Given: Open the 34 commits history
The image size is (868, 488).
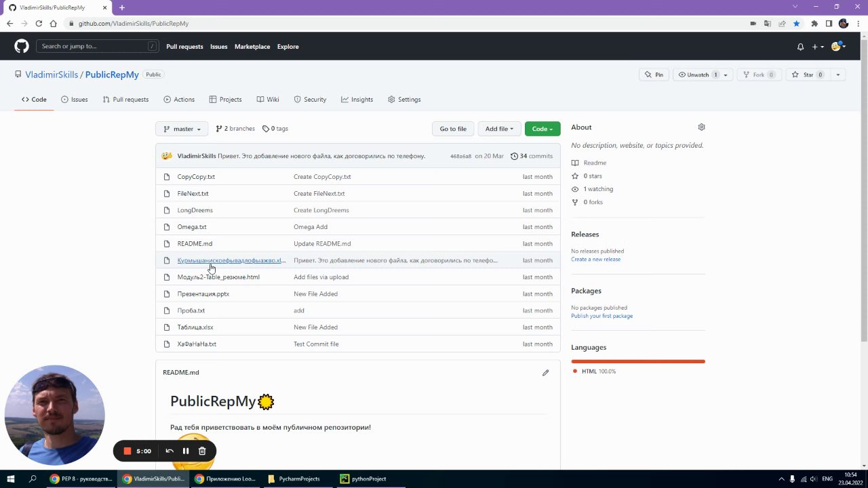Looking at the screenshot, I should tap(532, 156).
